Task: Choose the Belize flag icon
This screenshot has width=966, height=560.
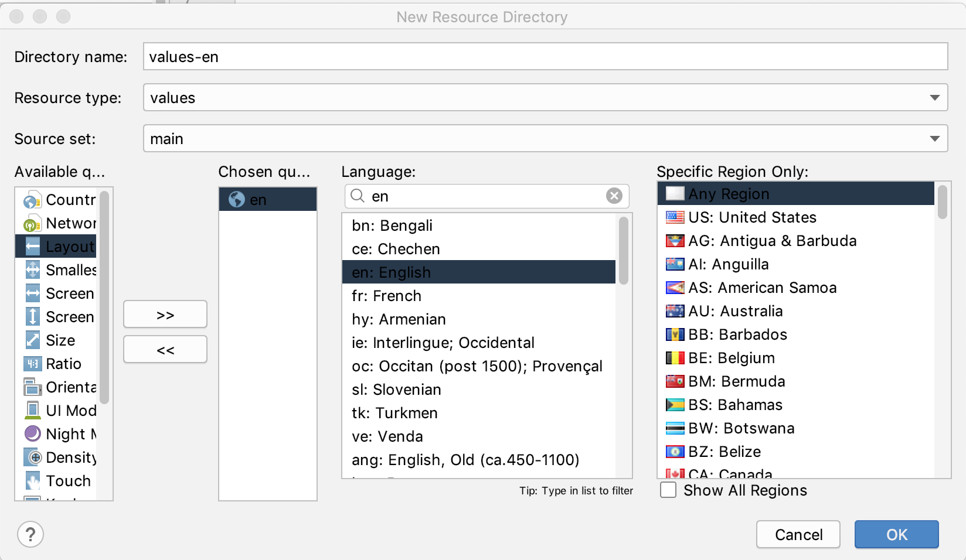Action: coord(675,452)
